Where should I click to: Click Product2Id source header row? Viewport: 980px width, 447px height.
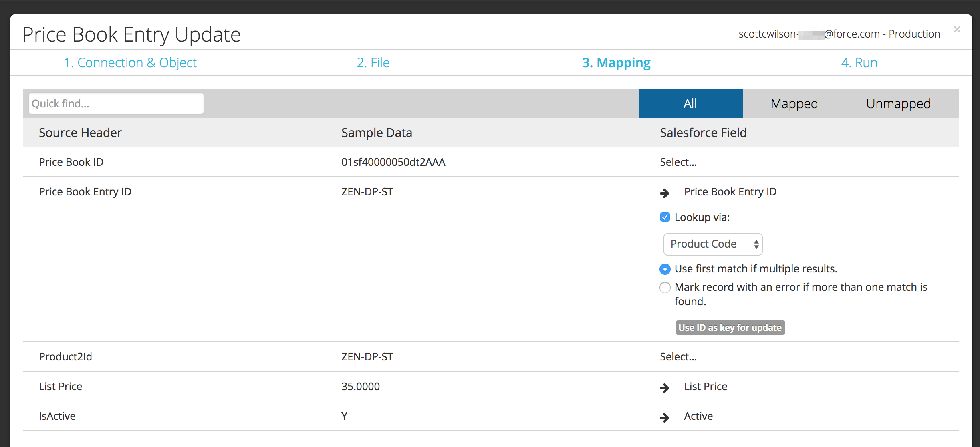tap(65, 357)
